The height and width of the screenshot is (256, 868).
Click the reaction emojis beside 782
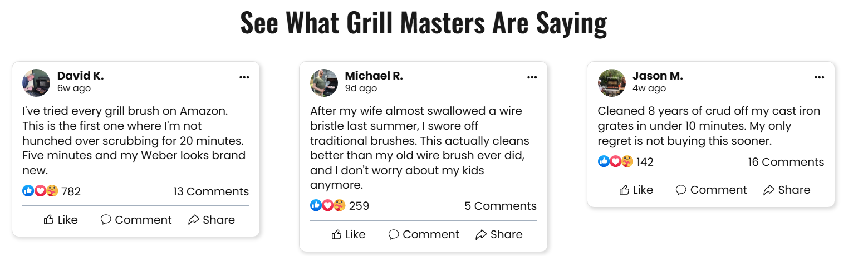[x=40, y=191]
